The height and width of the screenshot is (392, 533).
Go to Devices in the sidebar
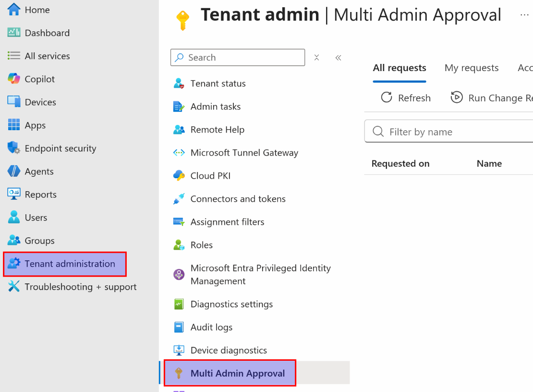[x=40, y=102]
